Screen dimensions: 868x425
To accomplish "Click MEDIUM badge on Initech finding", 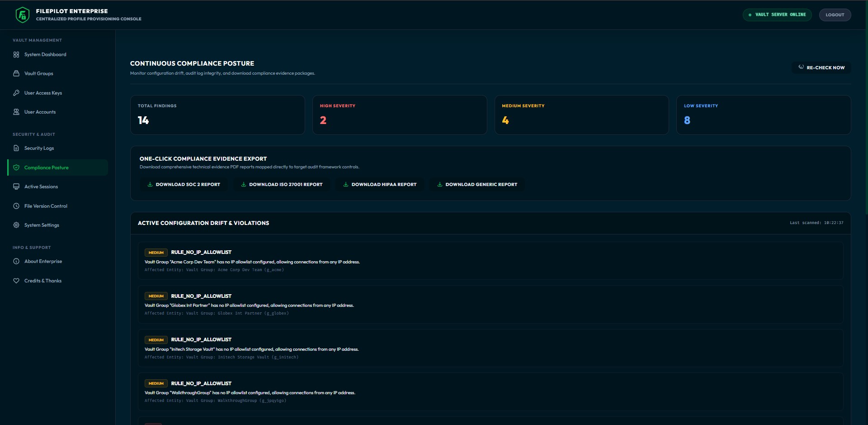I will (x=156, y=340).
